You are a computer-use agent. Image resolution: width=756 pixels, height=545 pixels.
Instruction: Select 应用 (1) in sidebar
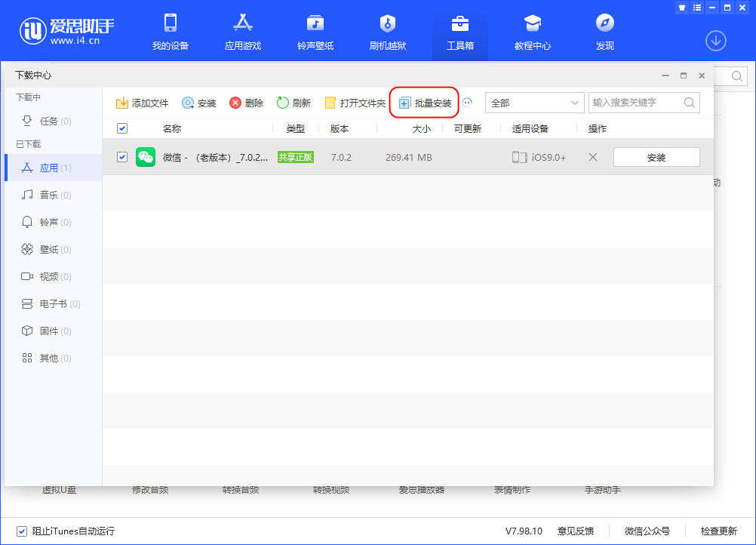54,168
